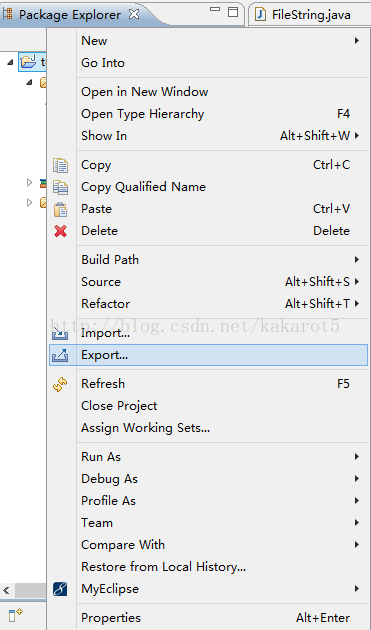The width and height of the screenshot is (371, 630).
Task: Click the red Delete X icon
Action: 60,231
